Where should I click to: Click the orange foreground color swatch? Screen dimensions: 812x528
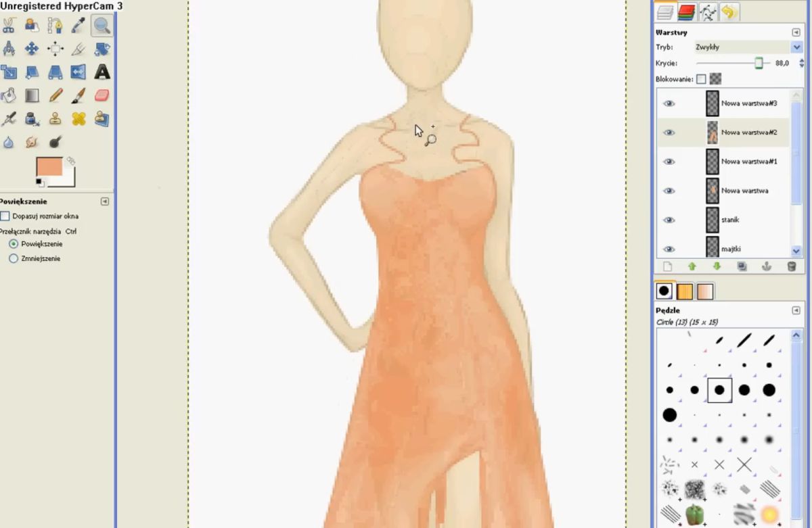pos(49,167)
